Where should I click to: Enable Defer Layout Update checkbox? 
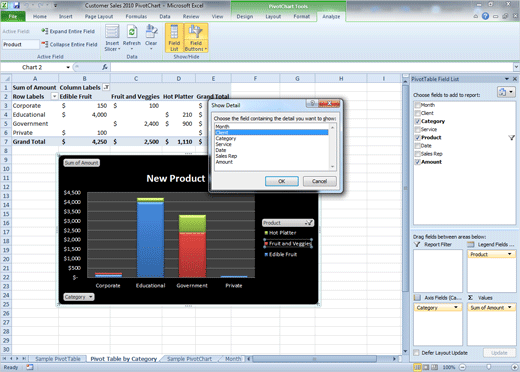tap(416, 353)
